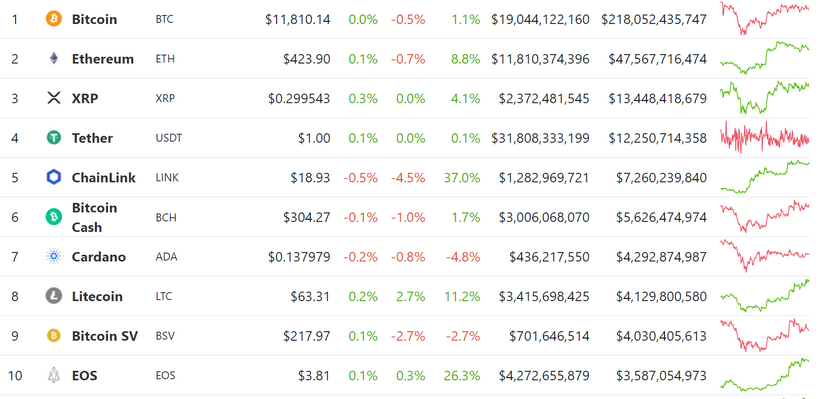820x399 pixels.
Task: Click the blue ChainLink hexagon icon
Action: tap(54, 177)
